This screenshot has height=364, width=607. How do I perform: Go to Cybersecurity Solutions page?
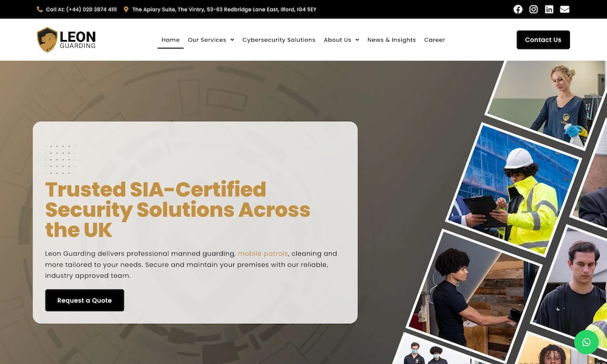279,40
